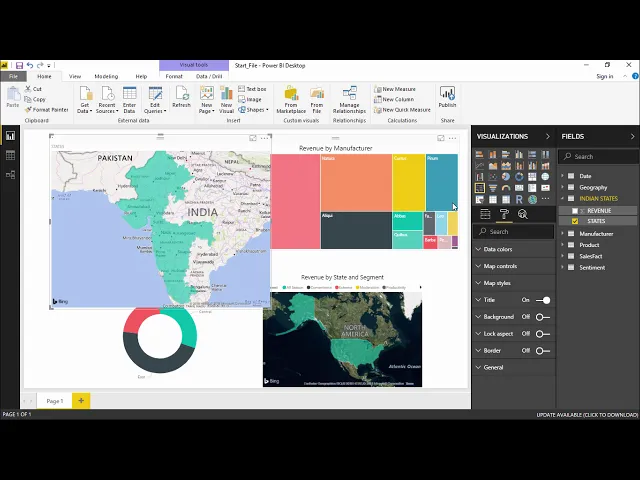640x480 pixels.
Task: Select the gauge visualization
Action: (x=506, y=188)
